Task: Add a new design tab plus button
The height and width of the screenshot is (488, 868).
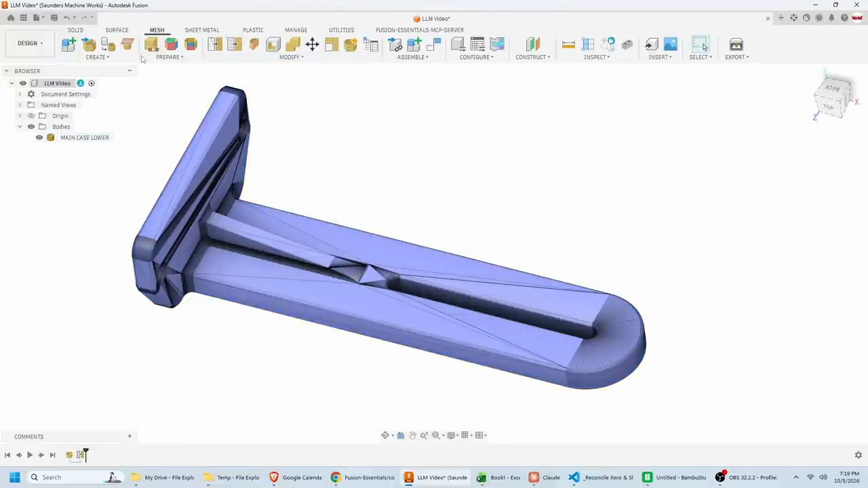Action: coord(781,18)
